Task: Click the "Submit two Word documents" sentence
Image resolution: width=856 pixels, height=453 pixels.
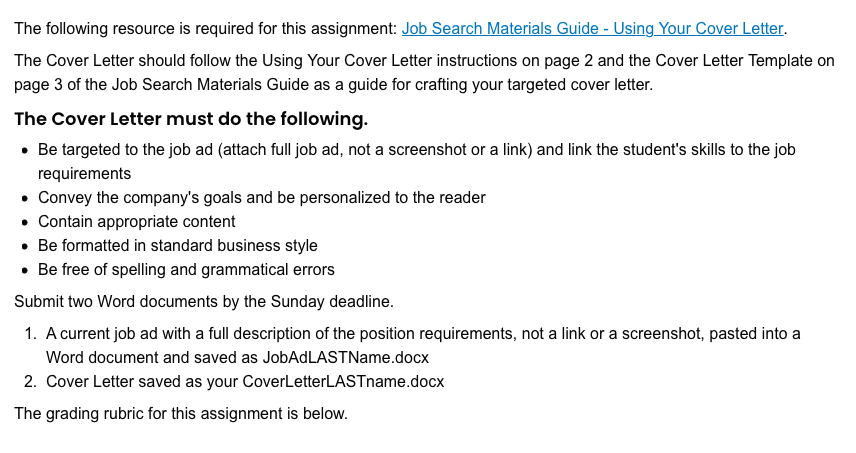Action: click(204, 301)
